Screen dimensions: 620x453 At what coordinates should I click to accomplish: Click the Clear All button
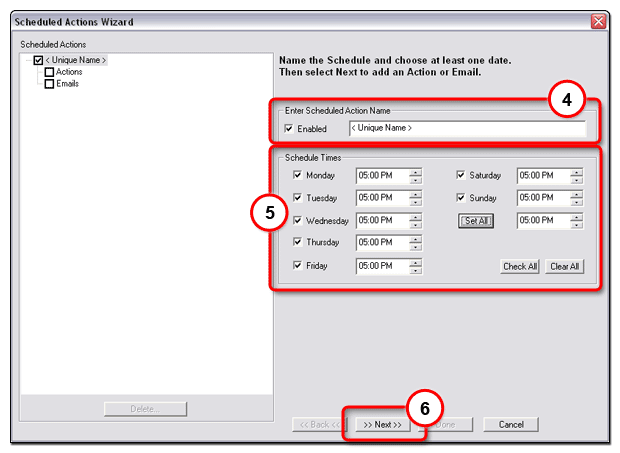click(x=565, y=267)
